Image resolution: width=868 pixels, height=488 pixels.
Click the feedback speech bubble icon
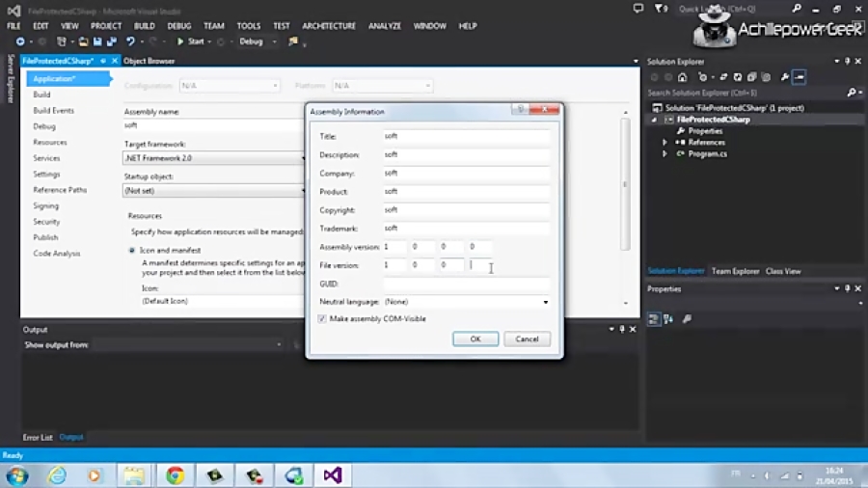point(638,9)
